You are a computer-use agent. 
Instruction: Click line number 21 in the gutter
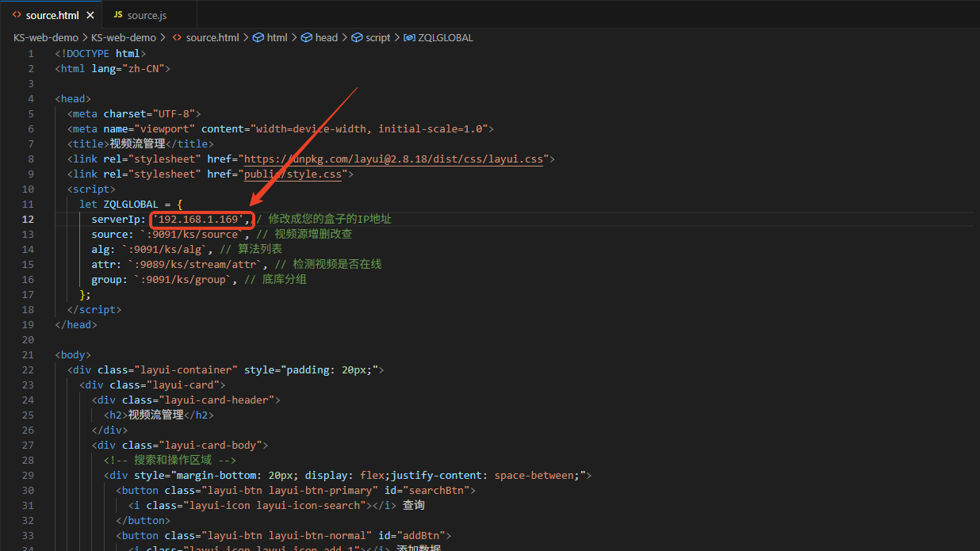click(29, 354)
